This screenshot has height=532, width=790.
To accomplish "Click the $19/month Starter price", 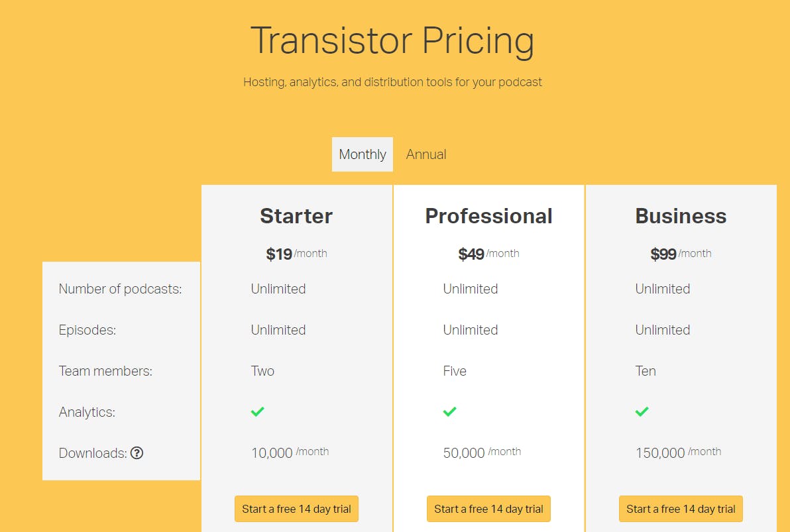I will click(x=296, y=253).
